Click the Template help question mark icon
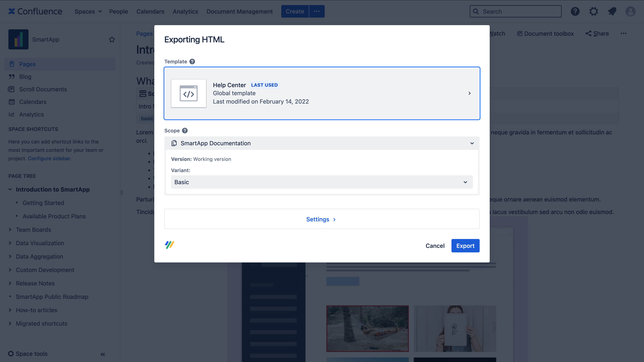This screenshot has width=644, height=362. point(192,62)
